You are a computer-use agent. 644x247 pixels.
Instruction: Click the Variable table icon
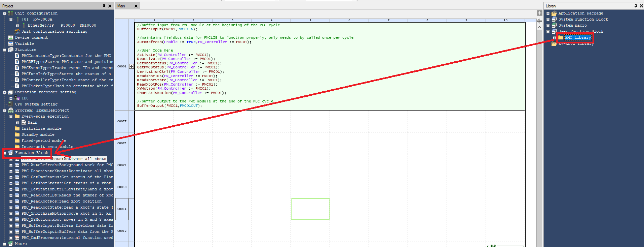[x=11, y=43]
